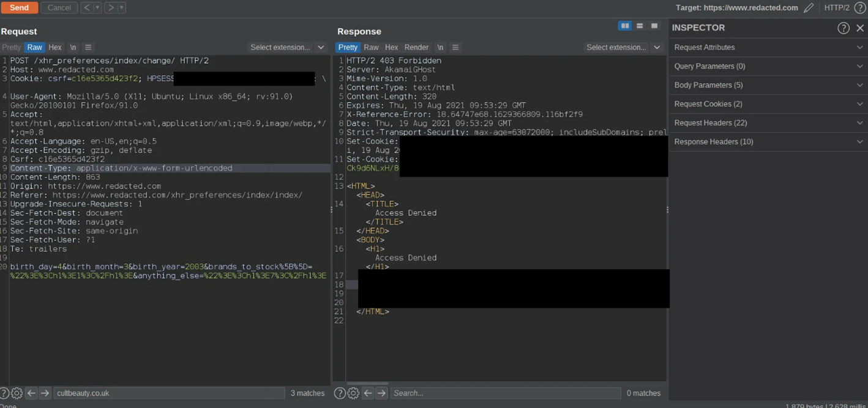Click the orange Send button
The image size is (868, 408).
[x=19, y=8]
